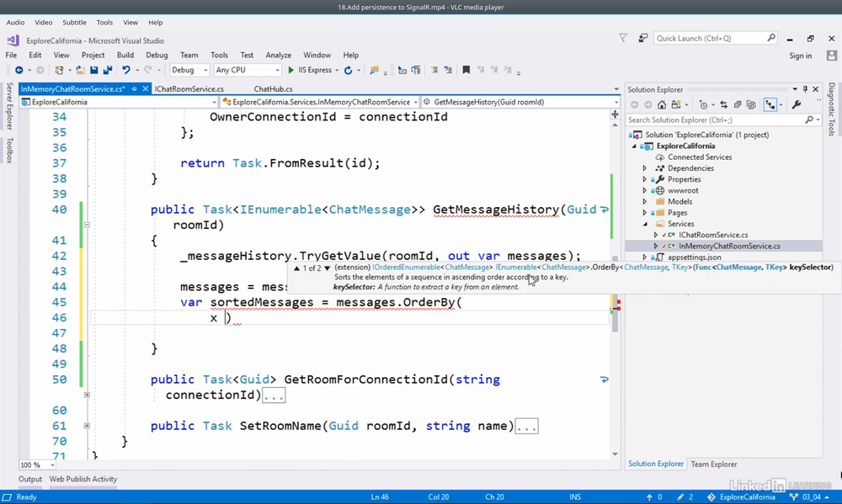Image resolution: width=842 pixels, height=504 pixels.
Task: Start debugging with the green play arrow
Action: pyautogui.click(x=291, y=71)
